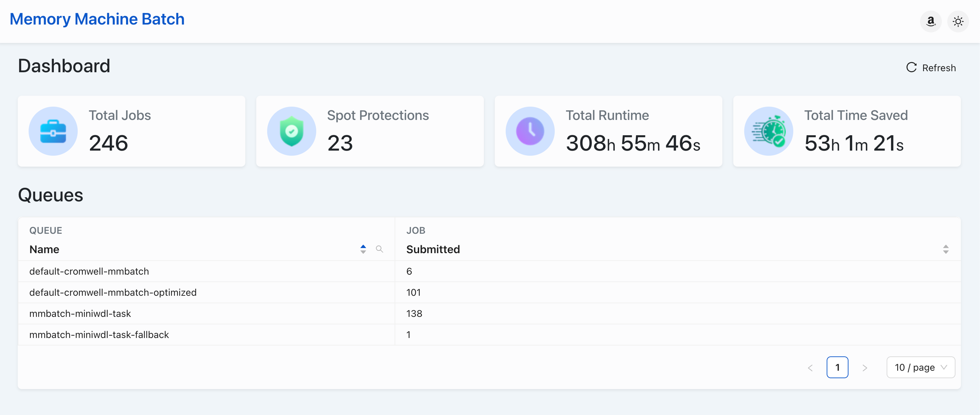Select page 1 in pagination
The image size is (980, 415).
pyautogui.click(x=837, y=367)
